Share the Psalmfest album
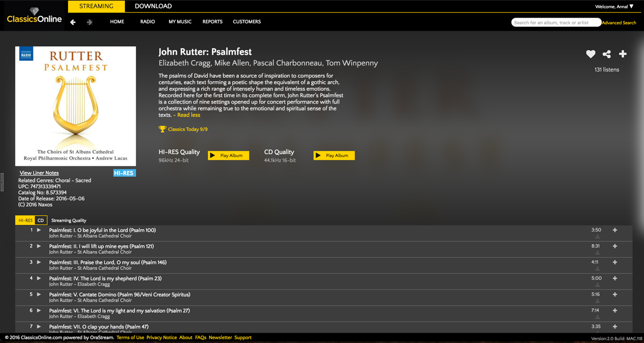 point(607,54)
